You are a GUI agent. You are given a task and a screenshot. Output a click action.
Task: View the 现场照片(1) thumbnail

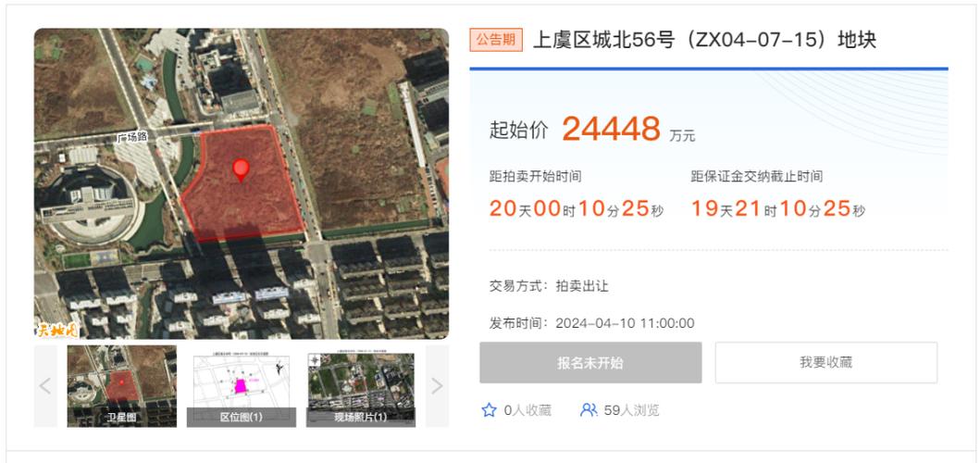tap(361, 386)
